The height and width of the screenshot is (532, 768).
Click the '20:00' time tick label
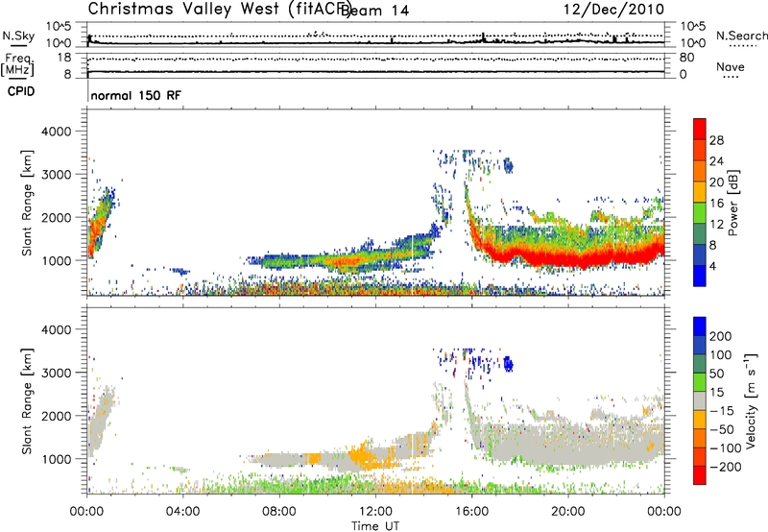[568, 512]
